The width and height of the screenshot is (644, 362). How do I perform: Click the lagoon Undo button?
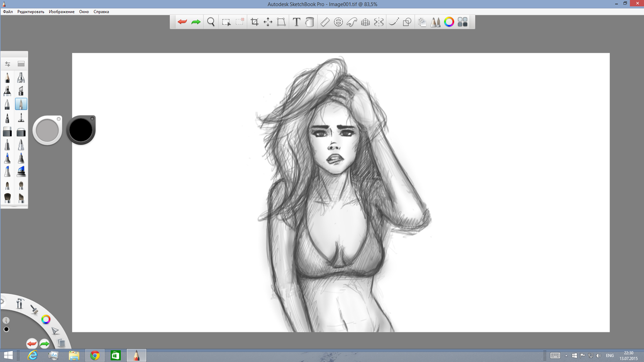[32, 343]
